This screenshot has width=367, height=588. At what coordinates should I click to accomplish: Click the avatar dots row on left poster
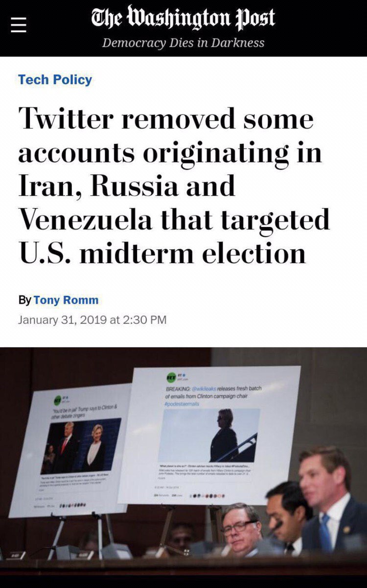coord(73,505)
